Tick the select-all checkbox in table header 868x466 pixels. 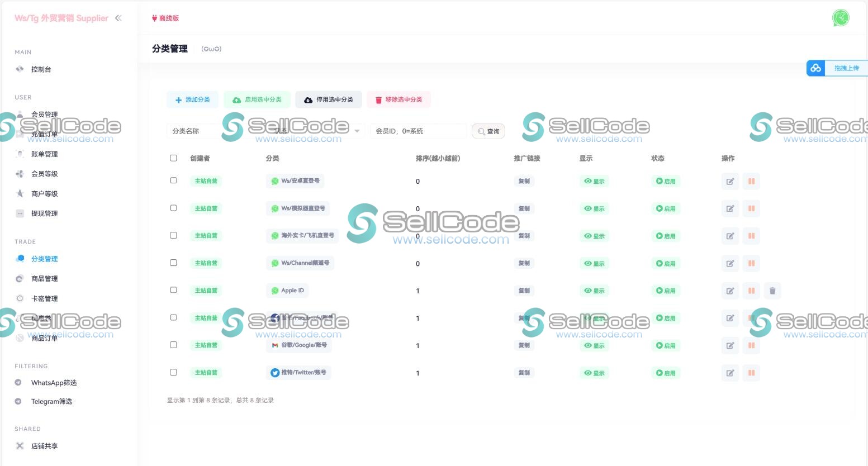[x=173, y=158]
